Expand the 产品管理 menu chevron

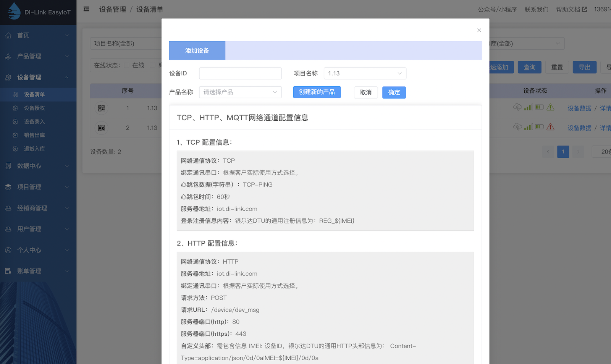coord(67,56)
